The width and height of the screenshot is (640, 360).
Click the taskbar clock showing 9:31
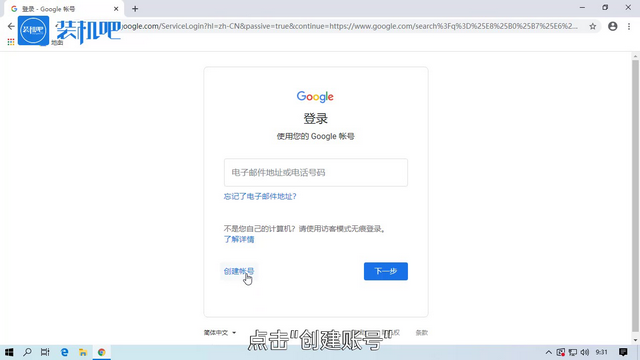tap(601, 352)
